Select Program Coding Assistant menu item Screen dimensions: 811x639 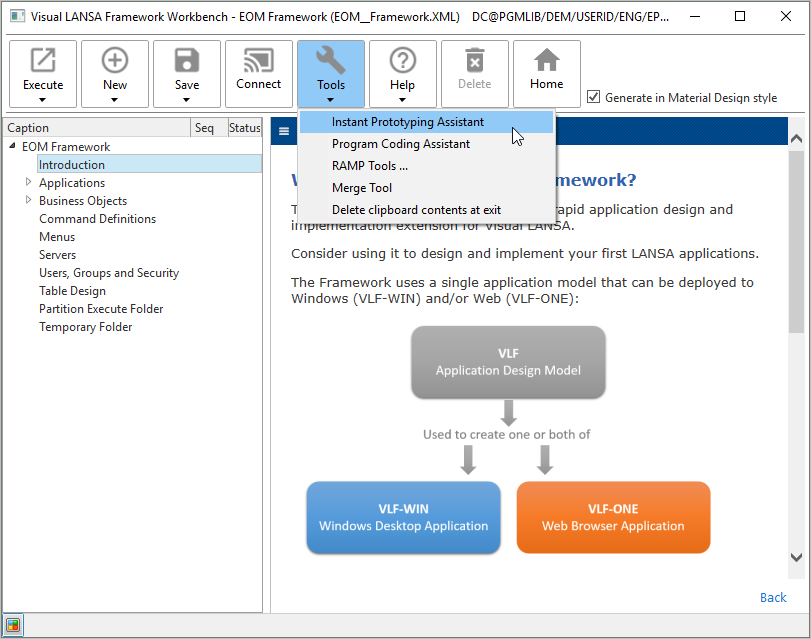coord(427,144)
